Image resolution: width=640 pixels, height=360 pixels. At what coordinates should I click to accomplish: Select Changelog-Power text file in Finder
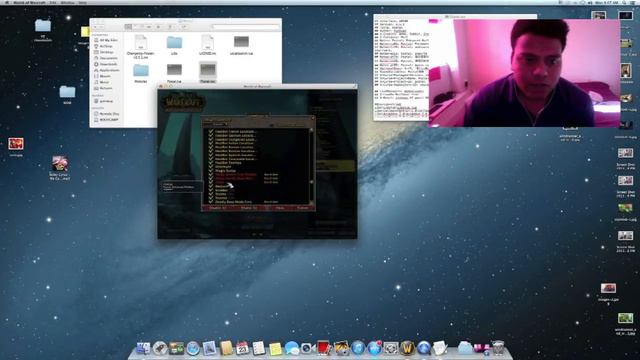(x=141, y=47)
